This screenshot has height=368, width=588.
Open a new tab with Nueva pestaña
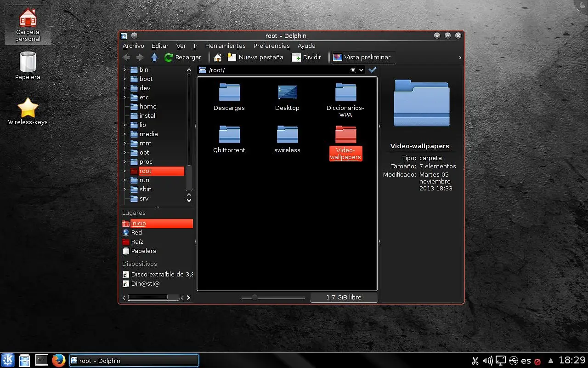click(x=255, y=57)
